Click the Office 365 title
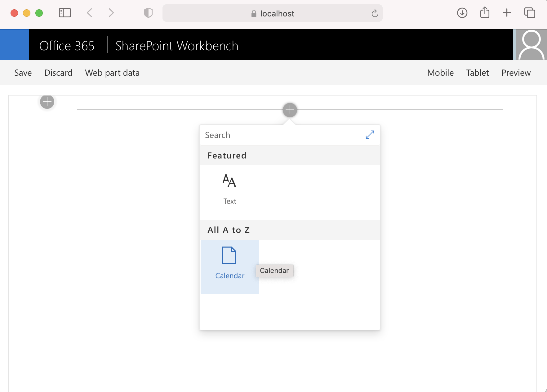This screenshot has height=392, width=547. tap(67, 46)
